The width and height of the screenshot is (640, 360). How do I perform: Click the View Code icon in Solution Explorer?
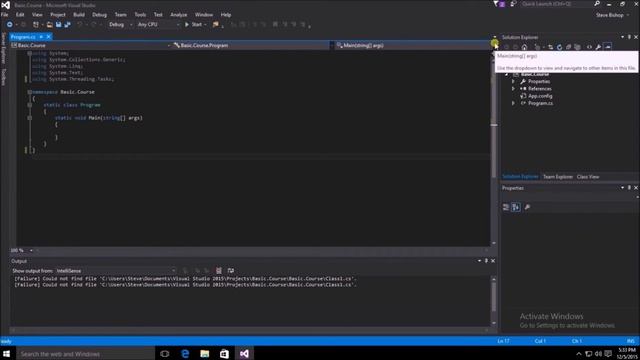point(589,47)
